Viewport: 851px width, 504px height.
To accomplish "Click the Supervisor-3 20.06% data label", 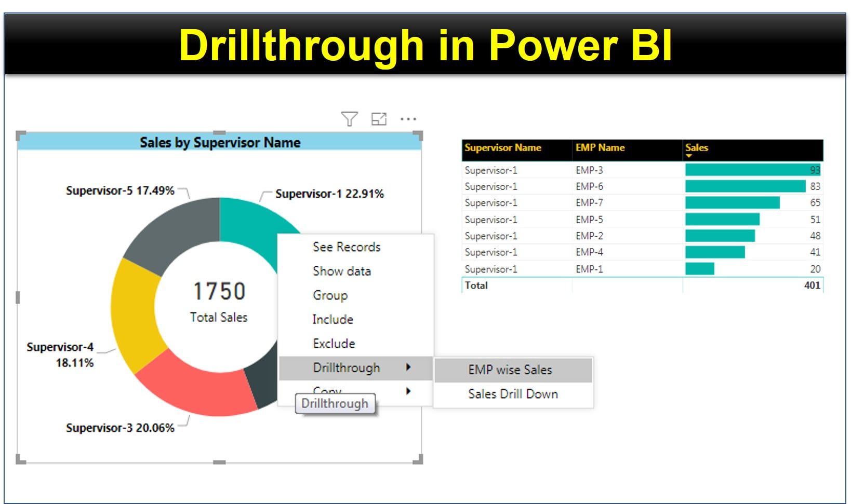I will click(120, 428).
